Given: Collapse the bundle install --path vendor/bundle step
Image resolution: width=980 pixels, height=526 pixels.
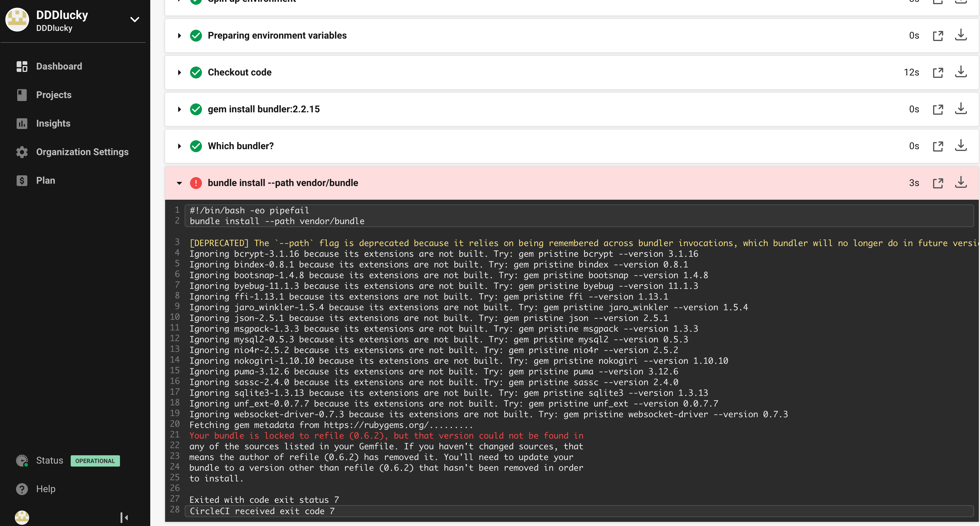Looking at the screenshot, I should click(180, 182).
